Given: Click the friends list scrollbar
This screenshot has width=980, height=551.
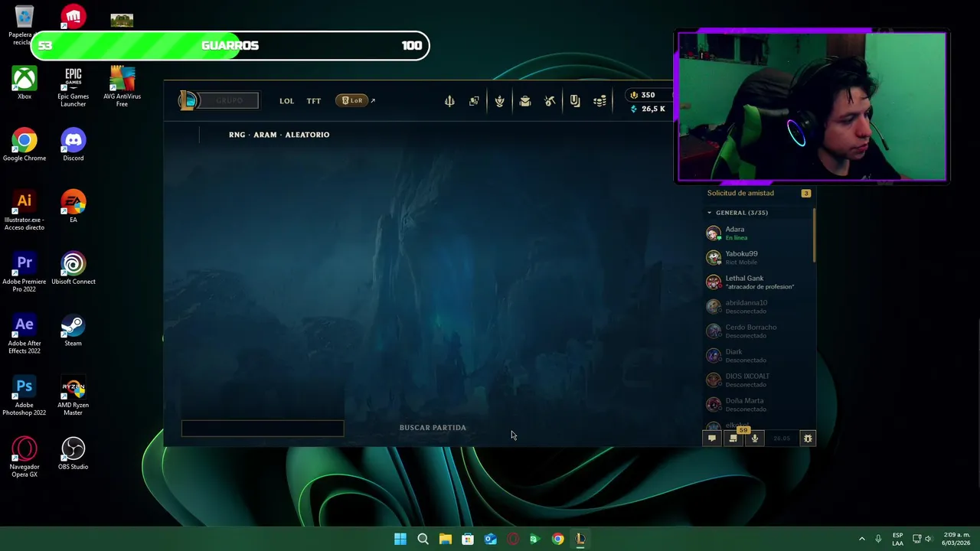Looking at the screenshot, I should 814,236.
